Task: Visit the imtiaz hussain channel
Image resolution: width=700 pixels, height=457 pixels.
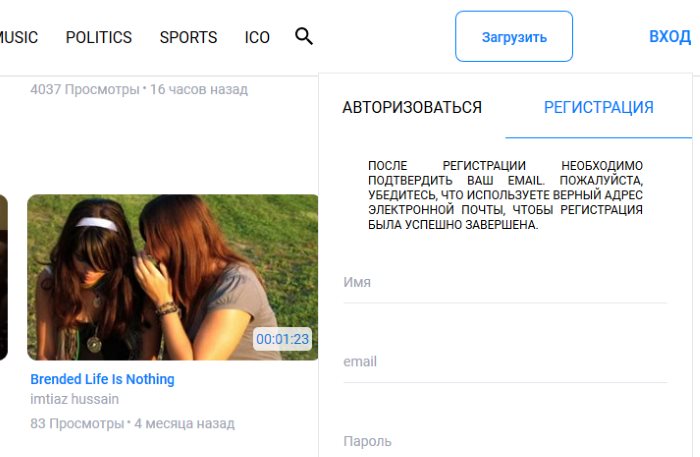Action: click(74, 399)
